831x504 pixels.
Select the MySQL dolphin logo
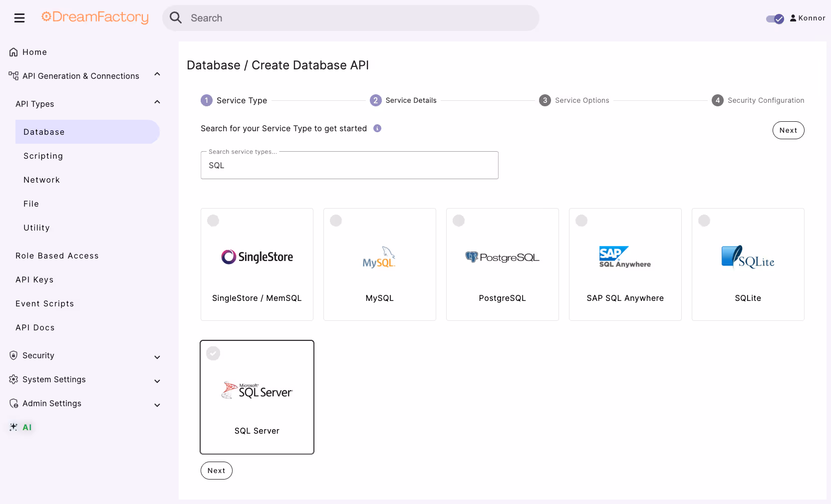click(x=379, y=257)
